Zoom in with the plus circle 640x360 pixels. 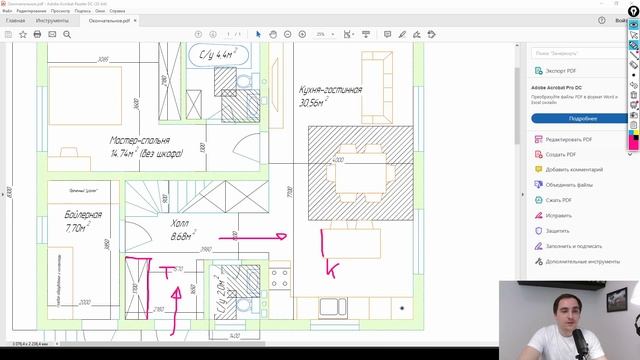[302, 35]
